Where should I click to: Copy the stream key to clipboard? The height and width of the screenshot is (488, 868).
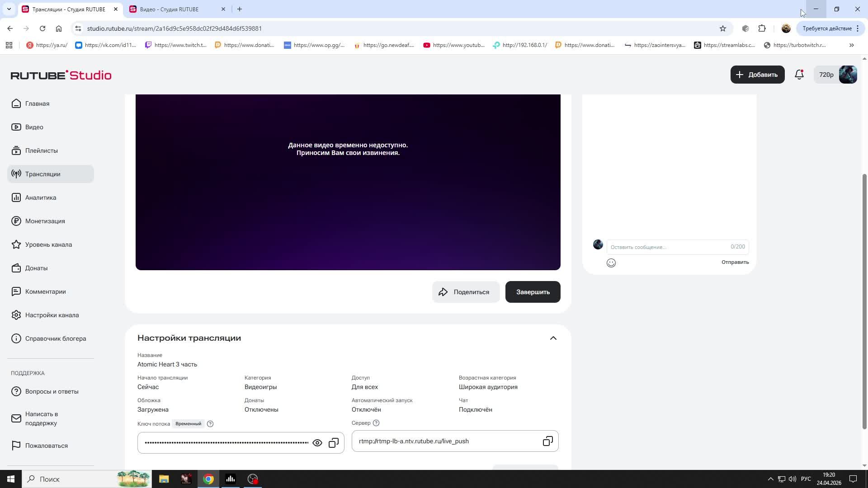pos(334,443)
